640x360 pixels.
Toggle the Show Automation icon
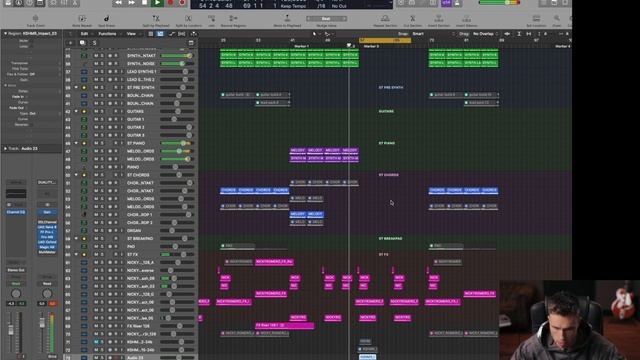coord(171,34)
